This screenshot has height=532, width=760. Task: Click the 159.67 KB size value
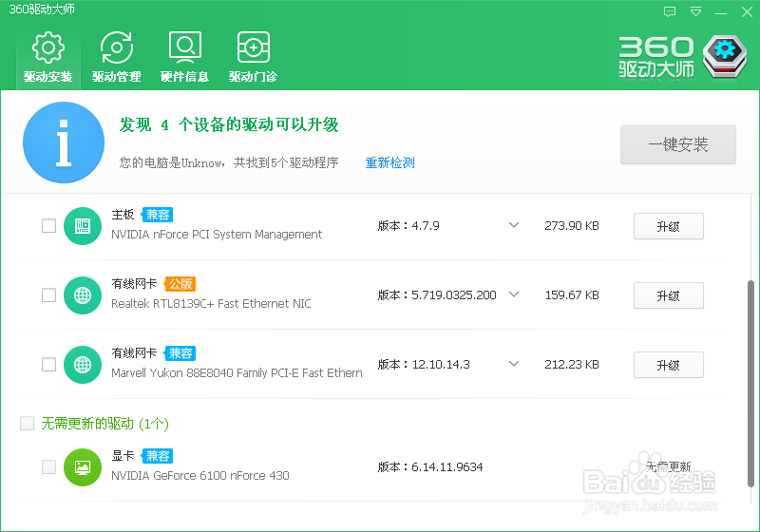click(x=572, y=295)
